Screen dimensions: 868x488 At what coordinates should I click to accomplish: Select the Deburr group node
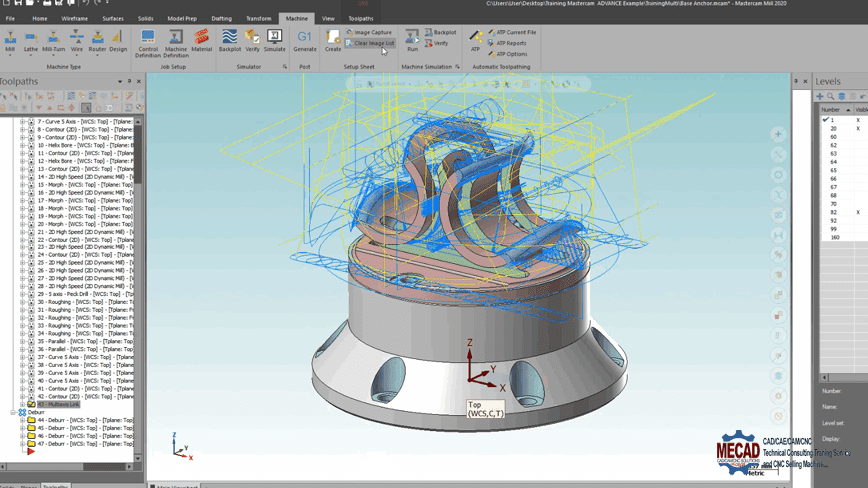[36, 413]
